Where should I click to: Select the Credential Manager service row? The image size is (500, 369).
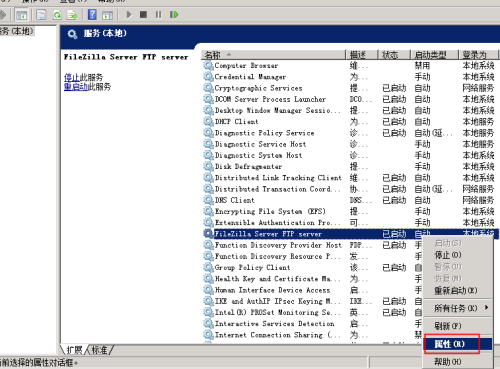pyautogui.click(x=350, y=77)
